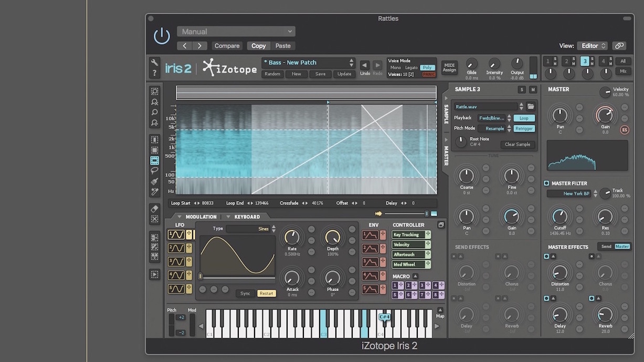Select the magnifier zoom tool
Viewport: 644px width, 362px height.
(x=154, y=112)
